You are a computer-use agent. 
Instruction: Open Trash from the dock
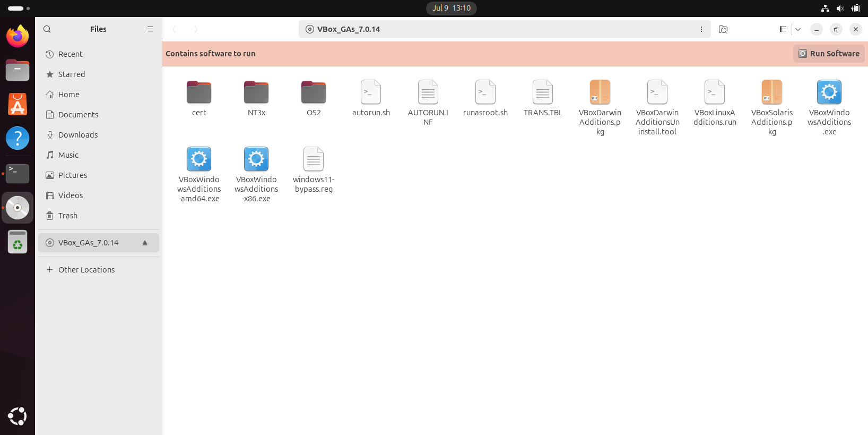18,242
